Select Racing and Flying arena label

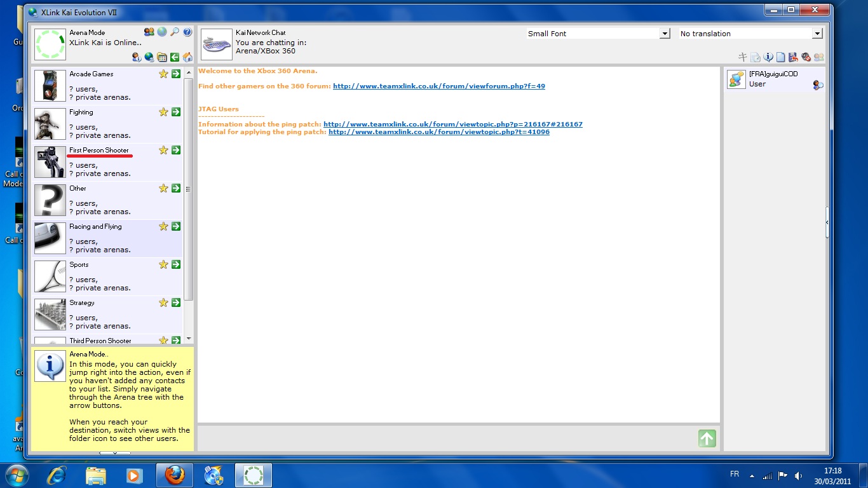[x=95, y=226]
